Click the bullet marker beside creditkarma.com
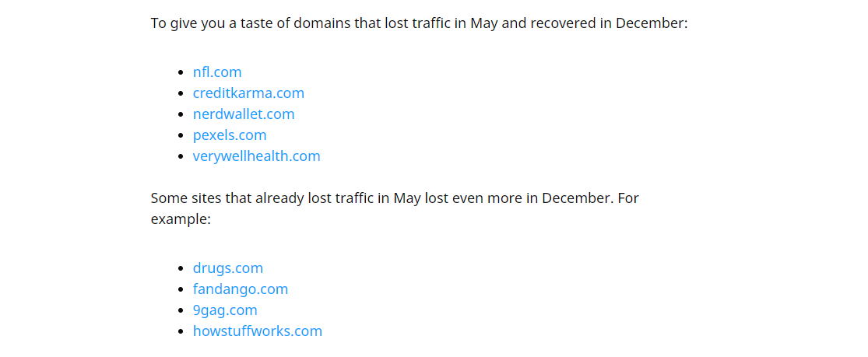Screen dimensions: 868x357 181,94
